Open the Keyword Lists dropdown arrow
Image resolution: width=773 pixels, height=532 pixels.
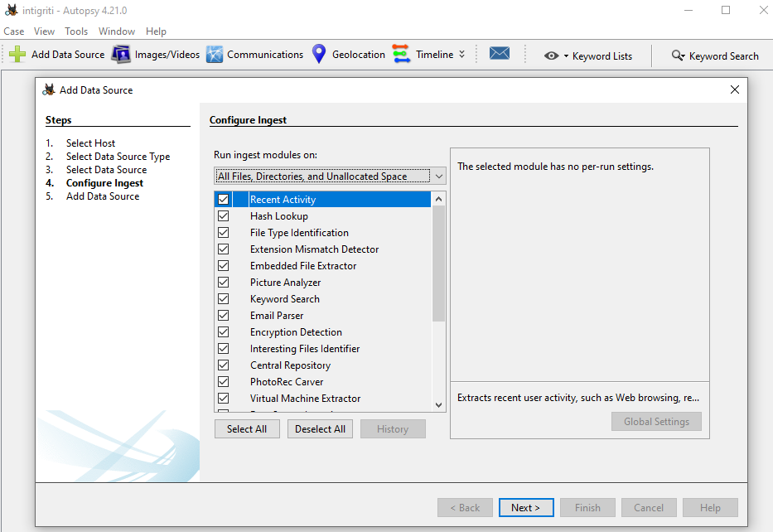[x=565, y=56]
